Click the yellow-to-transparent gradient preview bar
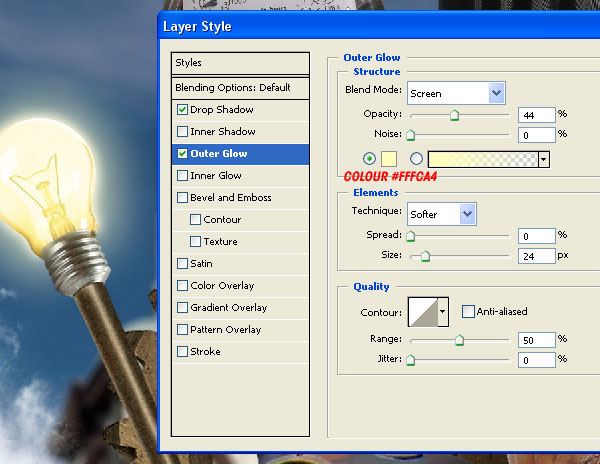This screenshot has width=600, height=464. (x=483, y=159)
